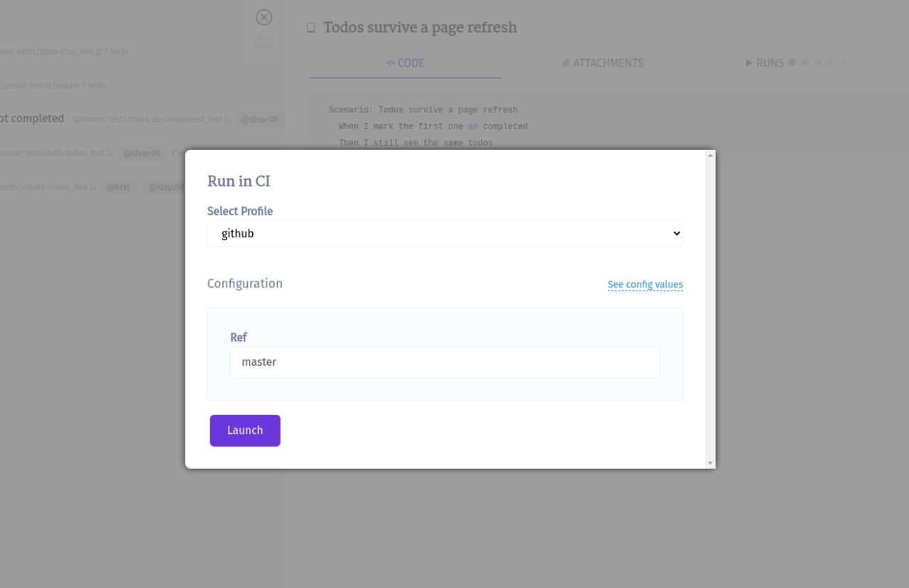This screenshot has width=909, height=588.
Task: Close the test detail panel with X
Action: tap(263, 18)
